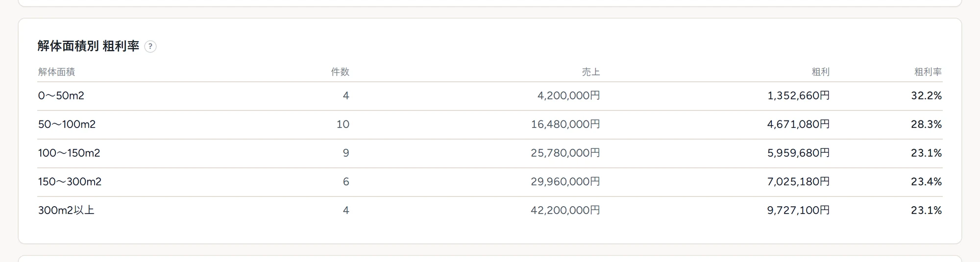This screenshot has height=262, width=980.
Task: Select the 100〜150m2 row label
Action: [x=69, y=153]
